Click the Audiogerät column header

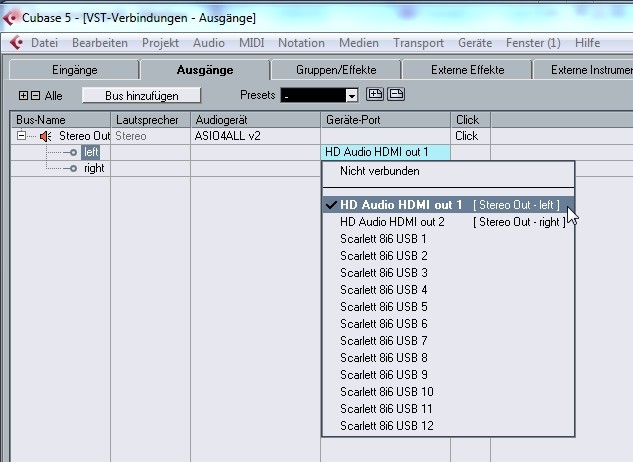pyautogui.click(x=256, y=120)
